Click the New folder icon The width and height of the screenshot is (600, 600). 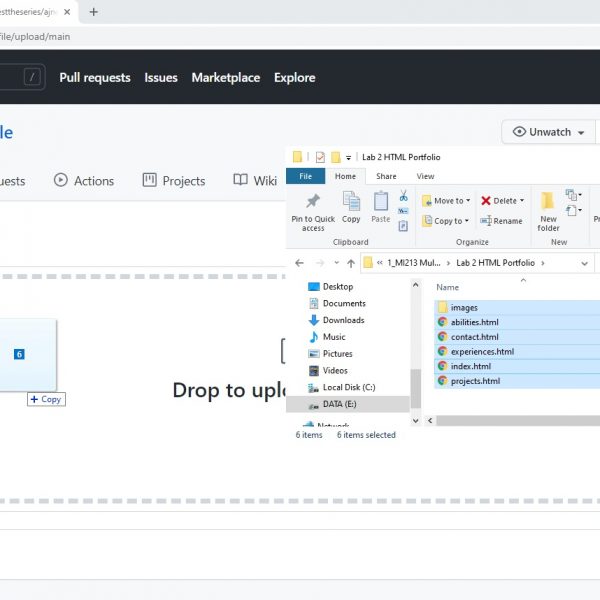pos(548,201)
